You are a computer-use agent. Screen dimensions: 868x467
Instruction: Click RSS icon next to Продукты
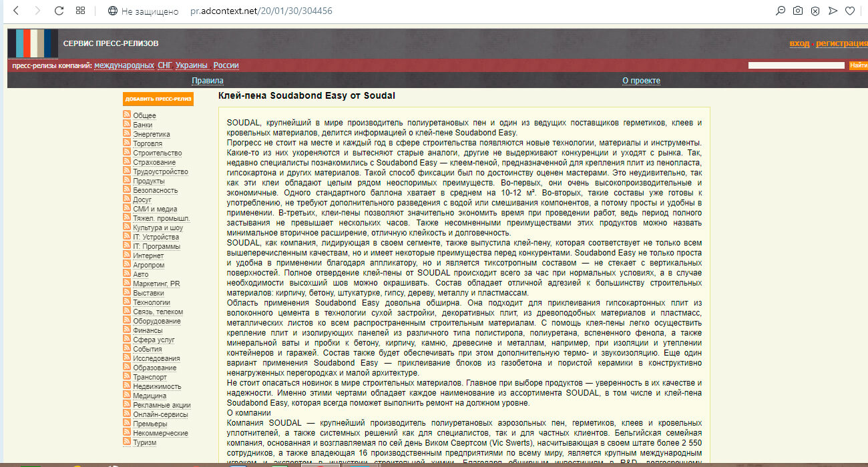pos(127,181)
